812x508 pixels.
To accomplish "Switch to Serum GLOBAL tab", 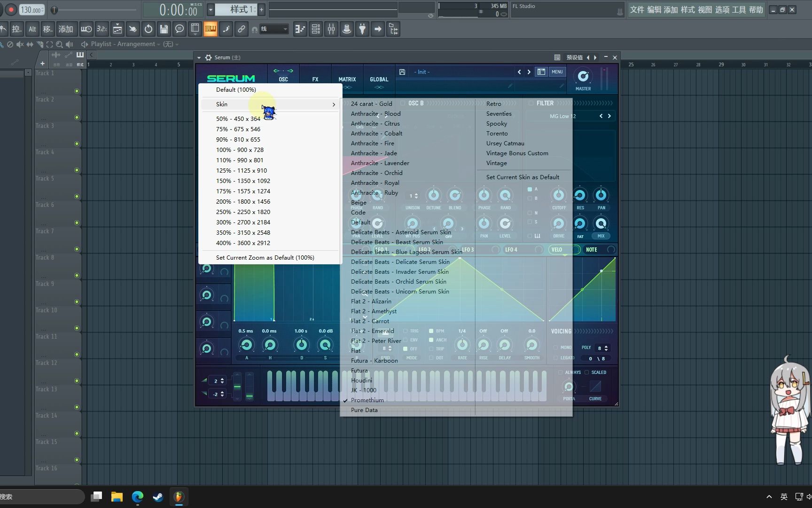I will click(x=379, y=79).
